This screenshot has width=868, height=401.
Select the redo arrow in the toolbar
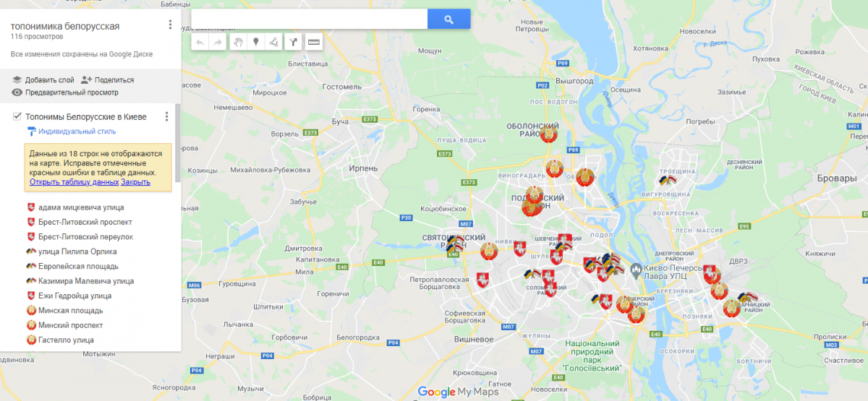coord(218,42)
